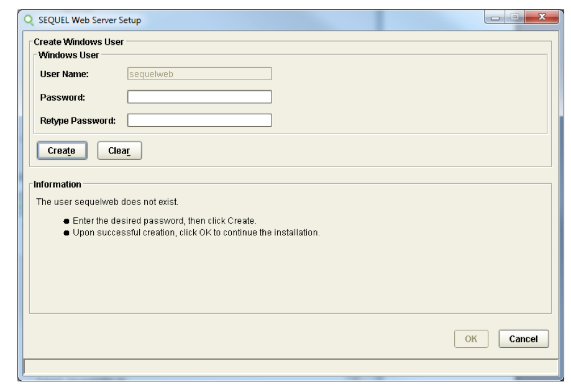Image resolution: width=571 pixels, height=392 pixels.
Task: Click inside the Password input field
Action: click(199, 96)
